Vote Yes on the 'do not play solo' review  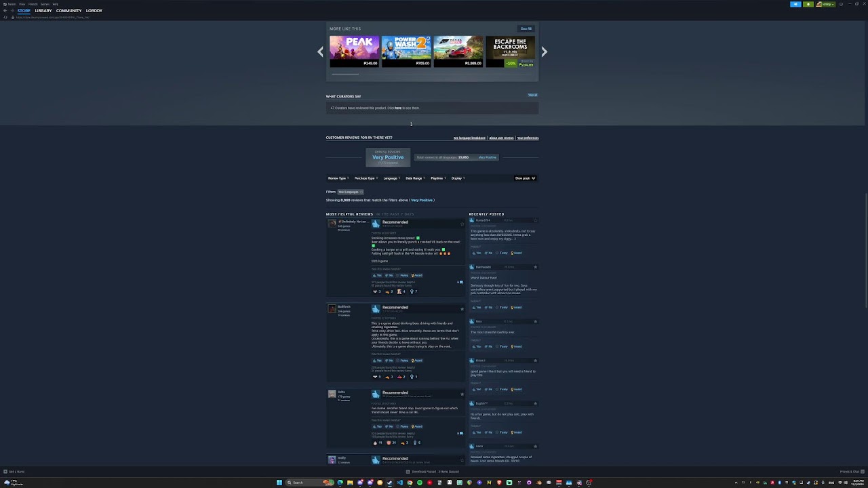click(x=477, y=432)
